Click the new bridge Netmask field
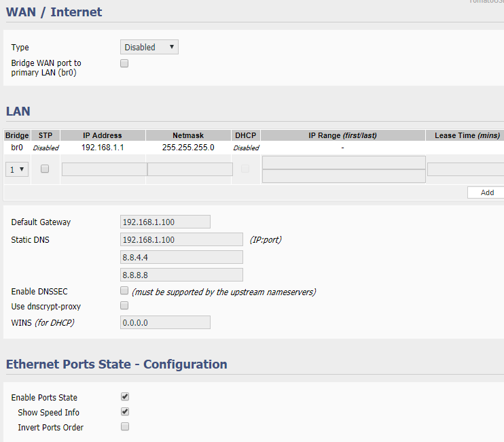Image resolution: width=504 pixels, height=442 pixels. [189, 169]
